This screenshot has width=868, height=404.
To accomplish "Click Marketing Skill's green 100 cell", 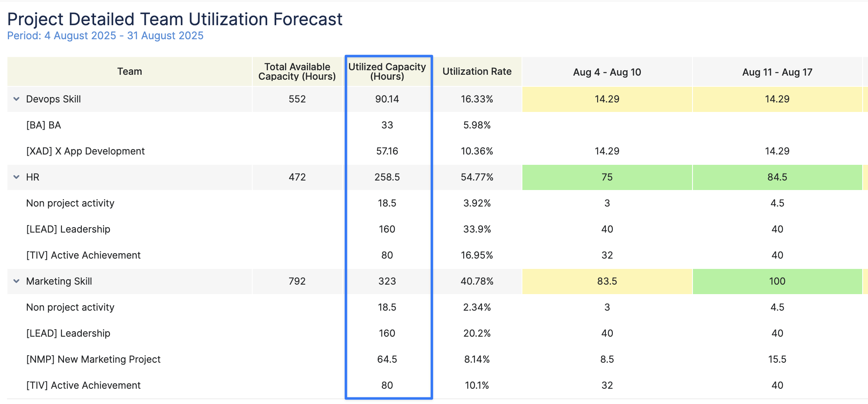I will pyautogui.click(x=777, y=281).
